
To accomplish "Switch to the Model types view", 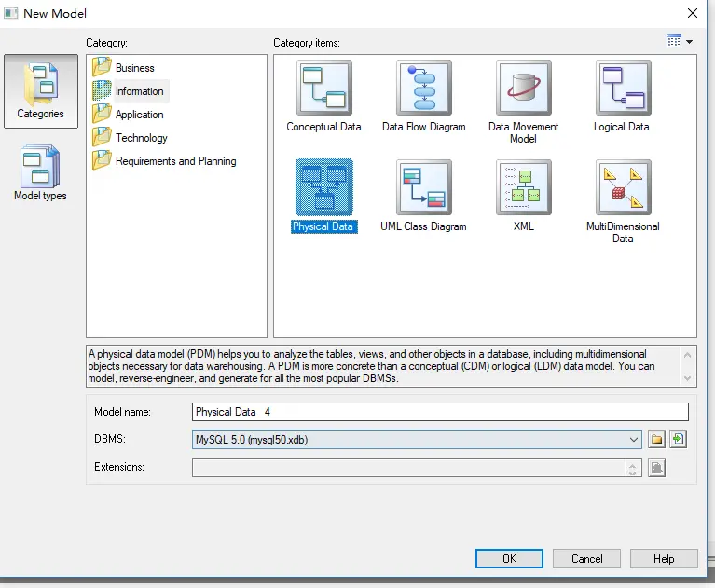I will tap(40, 173).
